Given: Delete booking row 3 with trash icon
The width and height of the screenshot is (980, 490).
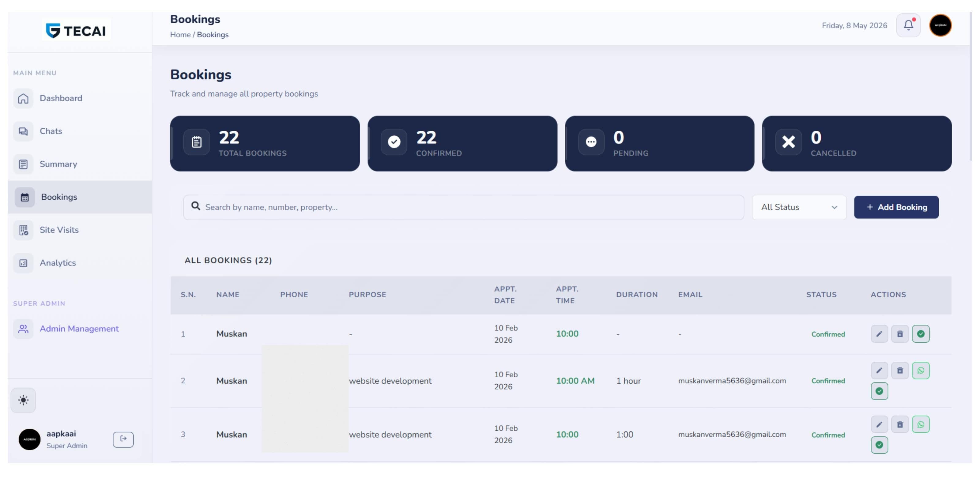Looking at the screenshot, I should pos(900,424).
